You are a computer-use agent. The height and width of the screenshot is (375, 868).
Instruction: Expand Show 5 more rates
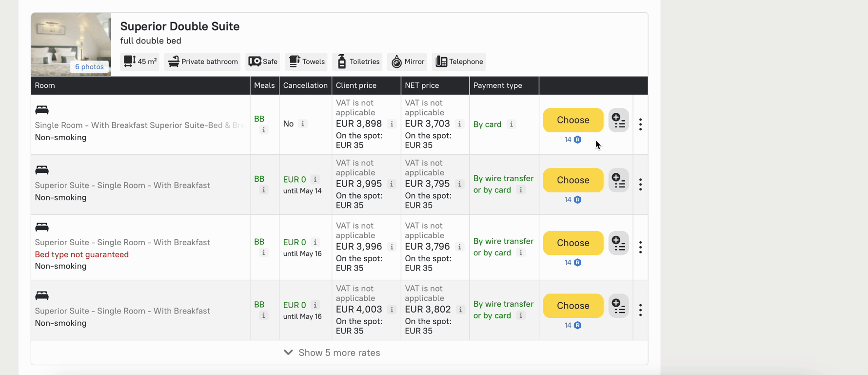332,353
